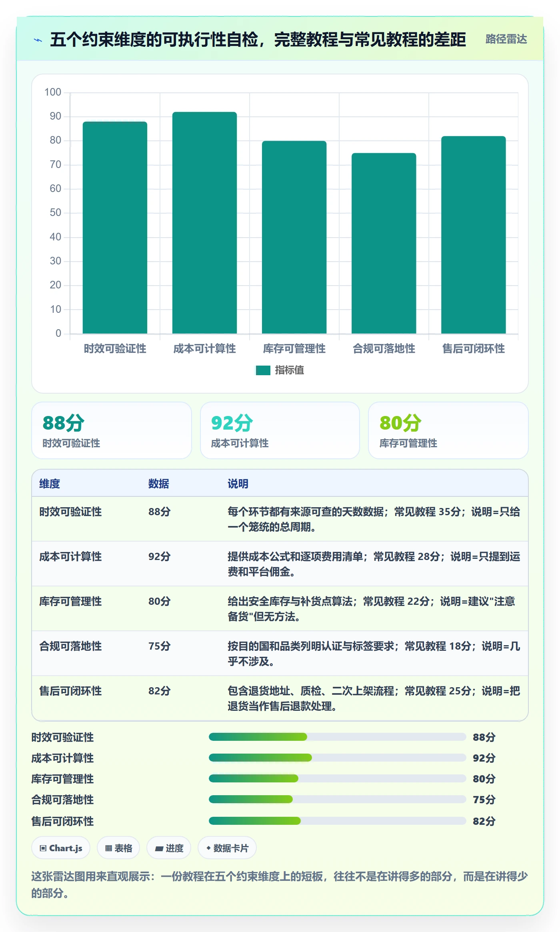
Task: Click the footer caption about the radar chart
Action: point(280,884)
